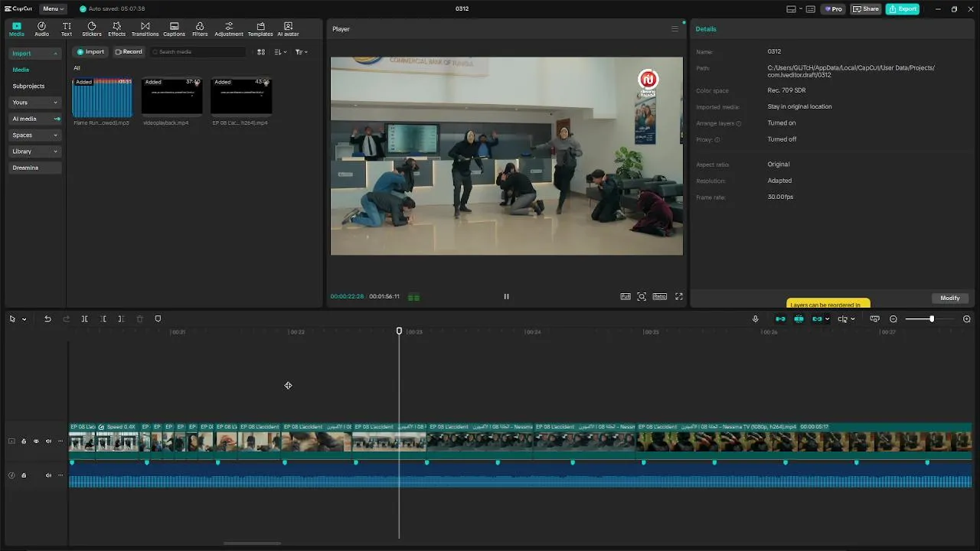The width and height of the screenshot is (980, 551).
Task: Mute the video track
Action: (x=48, y=442)
